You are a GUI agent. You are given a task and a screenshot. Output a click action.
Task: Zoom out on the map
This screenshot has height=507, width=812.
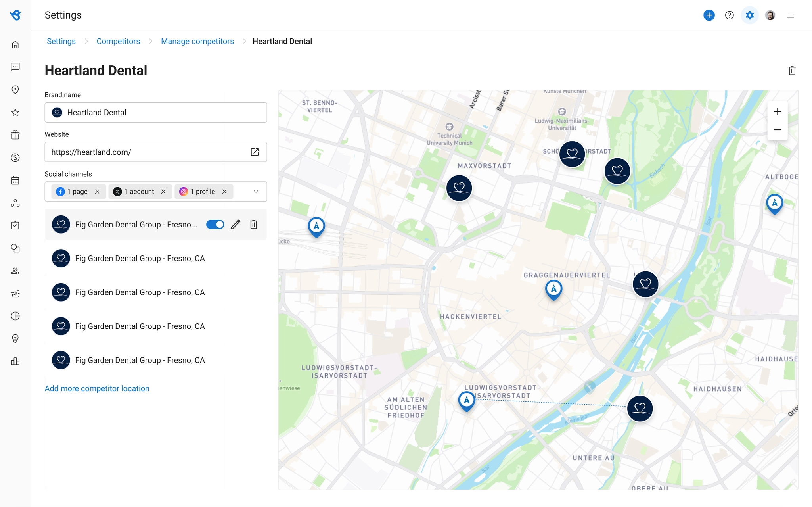[777, 130]
